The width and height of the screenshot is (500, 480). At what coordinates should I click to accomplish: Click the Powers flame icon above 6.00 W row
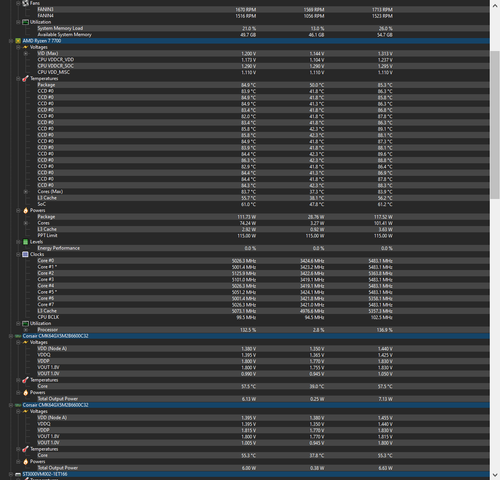[x=25, y=462]
